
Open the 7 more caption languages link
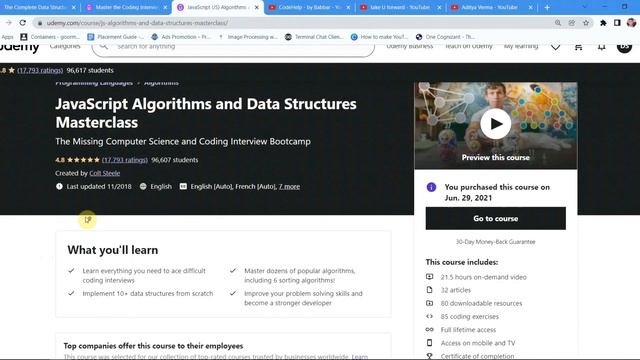point(289,187)
